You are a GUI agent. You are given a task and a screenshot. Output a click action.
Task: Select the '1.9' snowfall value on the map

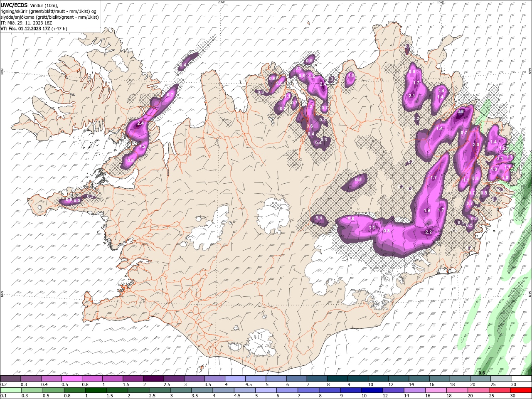tap(427, 210)
